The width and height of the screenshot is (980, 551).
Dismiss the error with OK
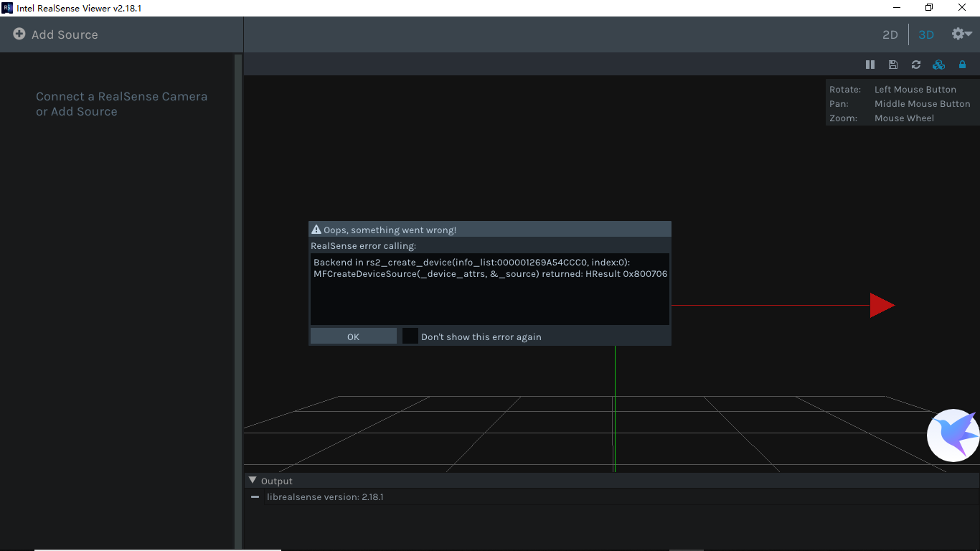click(353, 336)
